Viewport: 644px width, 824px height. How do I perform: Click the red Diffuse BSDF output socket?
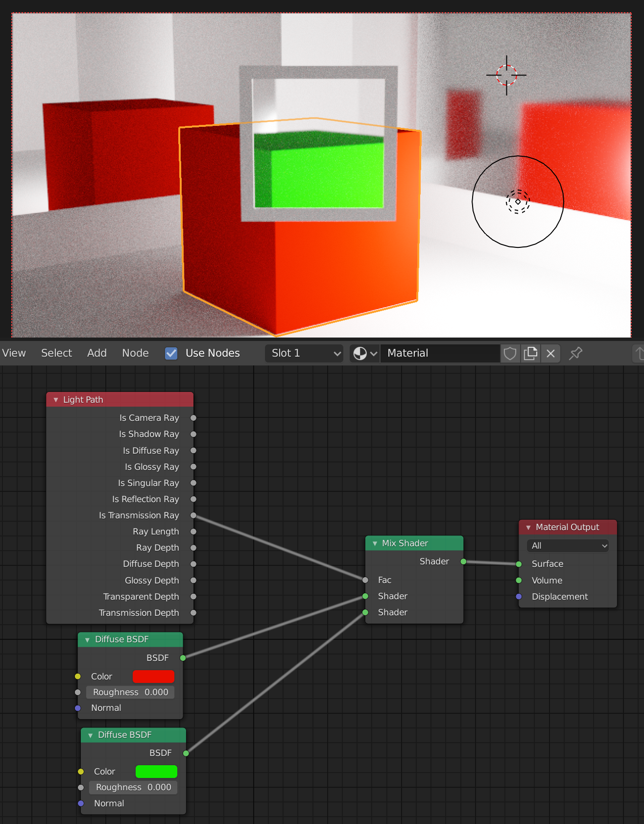(x=183, y=658)
